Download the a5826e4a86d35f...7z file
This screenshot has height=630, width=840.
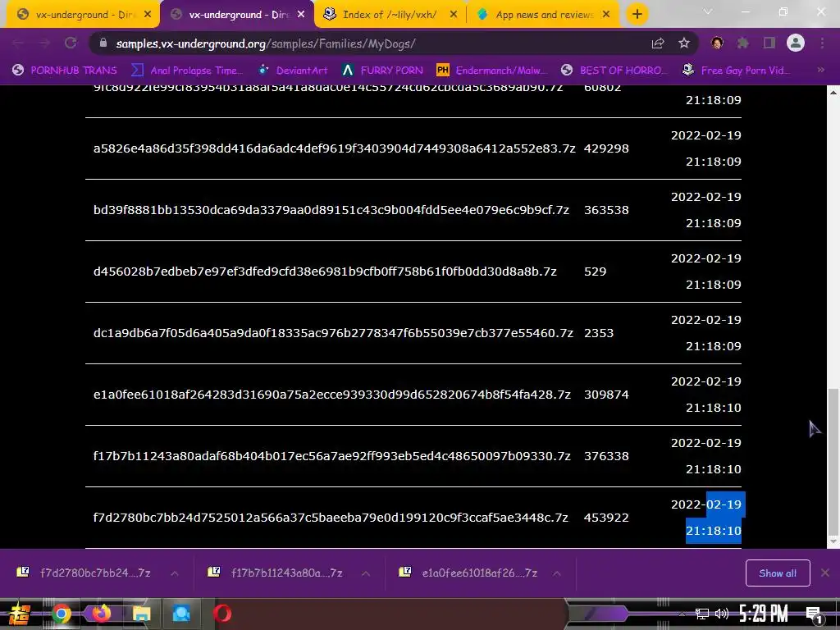(x=335, y=148)
